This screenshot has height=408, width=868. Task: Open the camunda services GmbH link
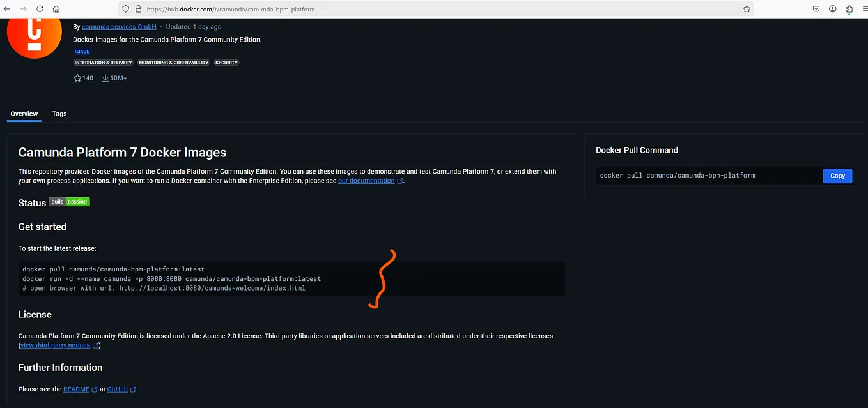(119, 26)
